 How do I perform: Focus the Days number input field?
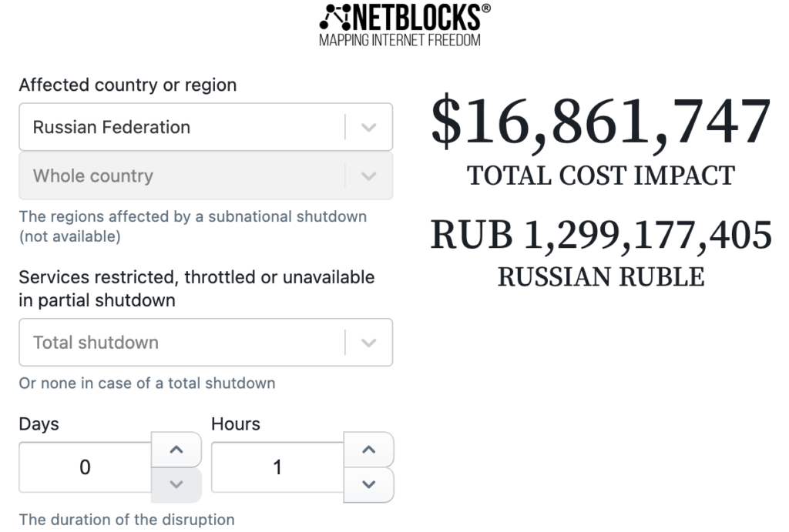click(86, 467)
